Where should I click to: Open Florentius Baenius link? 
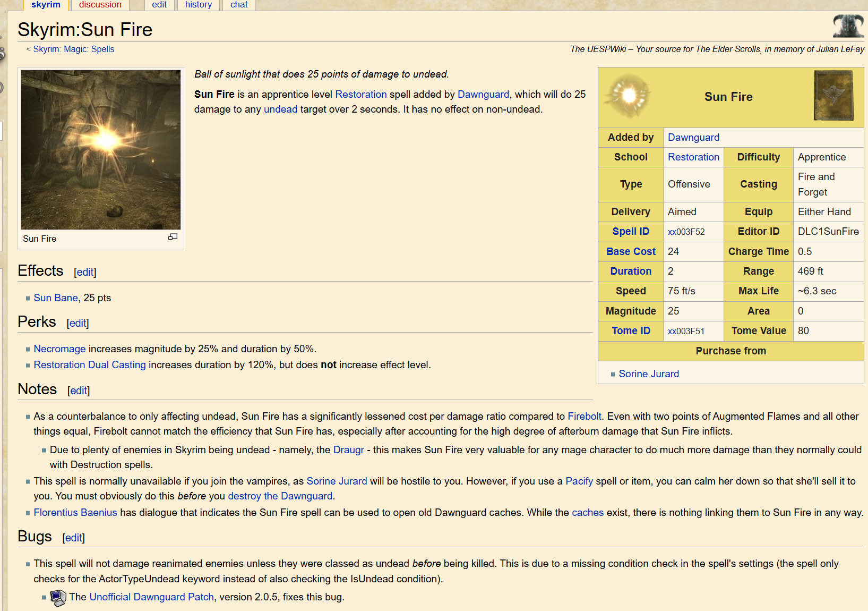coord(75,513)
